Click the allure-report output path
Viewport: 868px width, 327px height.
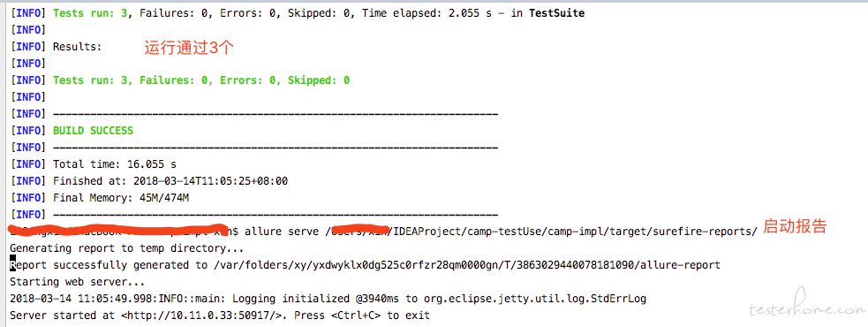point(467,265)
